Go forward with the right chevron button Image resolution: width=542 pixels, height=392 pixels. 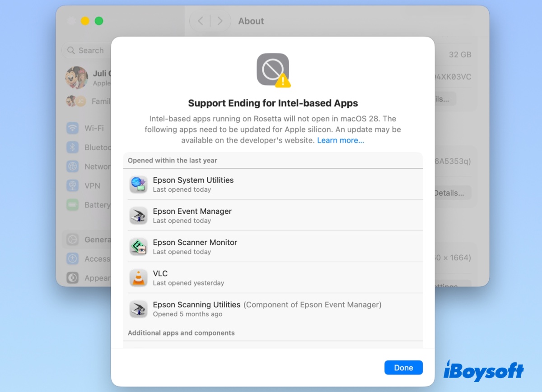220,21
